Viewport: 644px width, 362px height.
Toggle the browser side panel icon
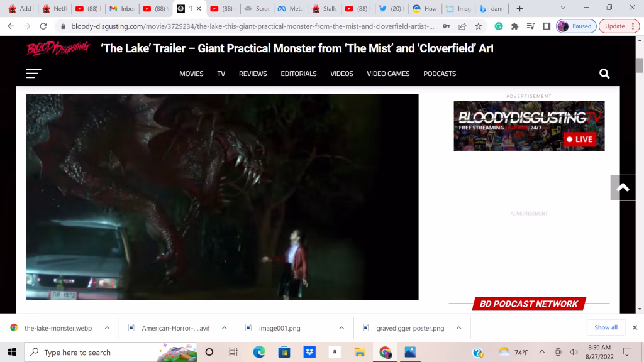547,26
